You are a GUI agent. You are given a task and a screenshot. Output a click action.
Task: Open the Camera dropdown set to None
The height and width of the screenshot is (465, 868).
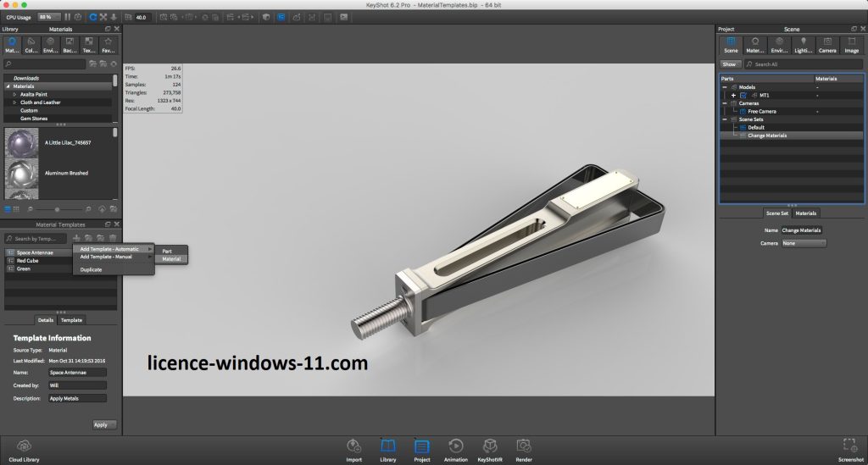tap(804, 243)
